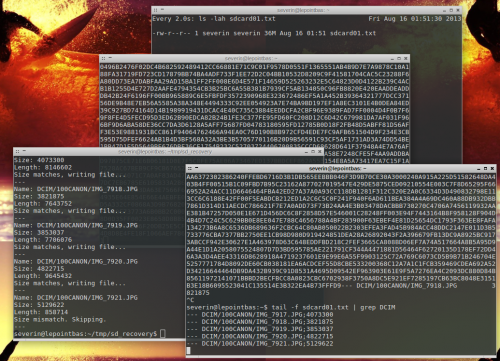Click the sd_recovery window title text
500x361 pixels.
pos(165,152)
